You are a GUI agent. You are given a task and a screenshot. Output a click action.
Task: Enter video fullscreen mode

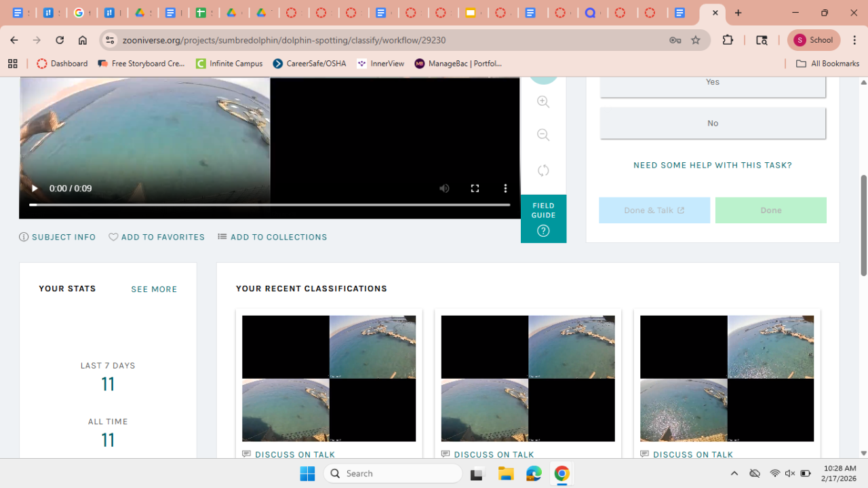click(x=475, y=189)
